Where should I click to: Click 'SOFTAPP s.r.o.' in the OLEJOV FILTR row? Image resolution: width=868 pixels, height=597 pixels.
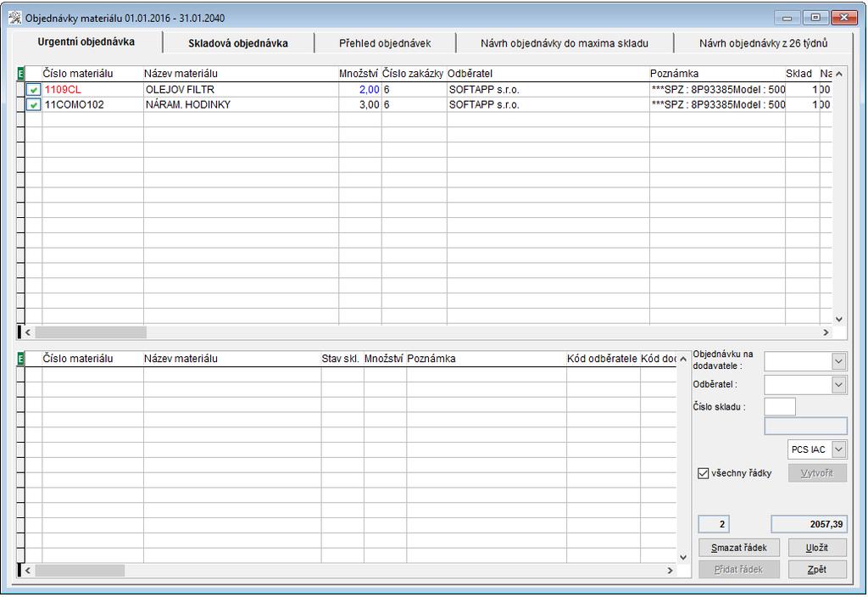[548, 90]
